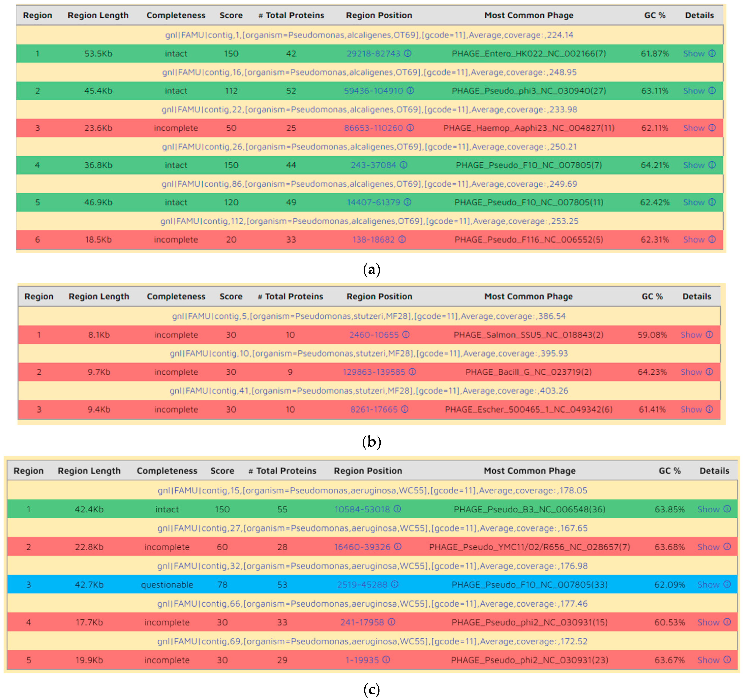Click info icon after Show in 18.5Kb row

(712, 239)
